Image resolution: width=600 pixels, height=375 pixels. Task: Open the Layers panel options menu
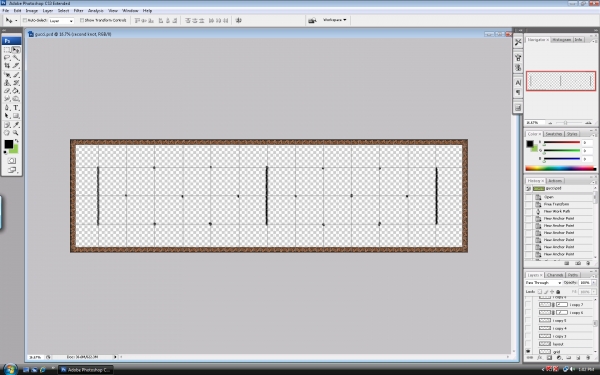click(x=595, y=275)
